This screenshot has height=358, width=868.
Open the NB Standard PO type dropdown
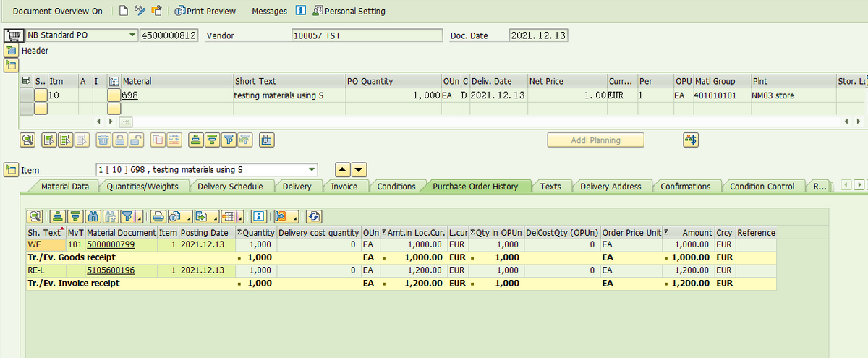[132, 35]
